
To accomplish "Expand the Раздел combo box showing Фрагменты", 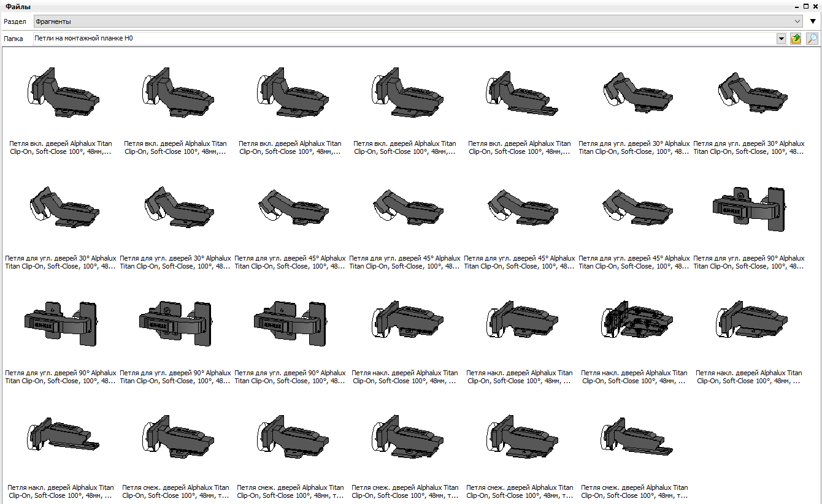I will (x=418, y=21).
